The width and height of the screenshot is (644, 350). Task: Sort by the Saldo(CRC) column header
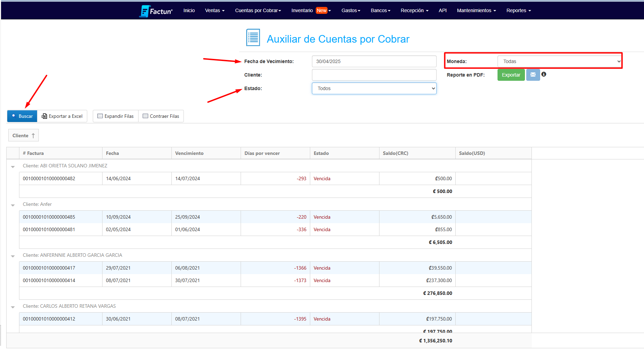point(417,153)
